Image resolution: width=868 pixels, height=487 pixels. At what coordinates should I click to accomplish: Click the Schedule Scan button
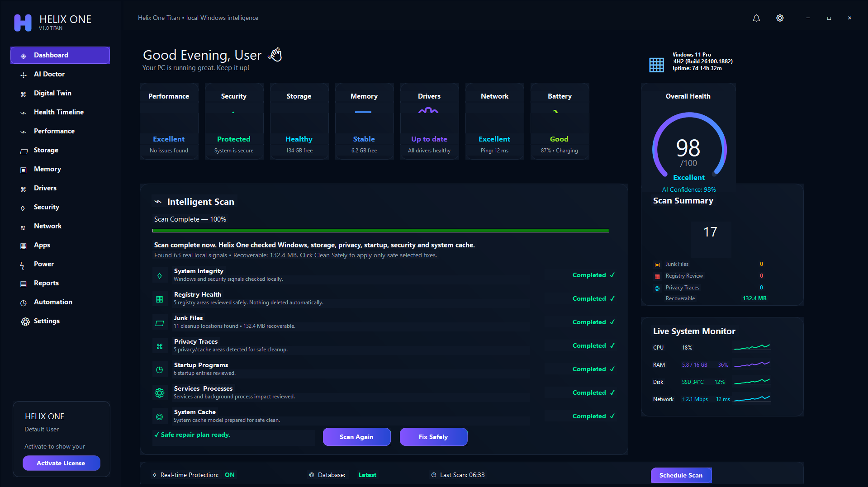681,475
